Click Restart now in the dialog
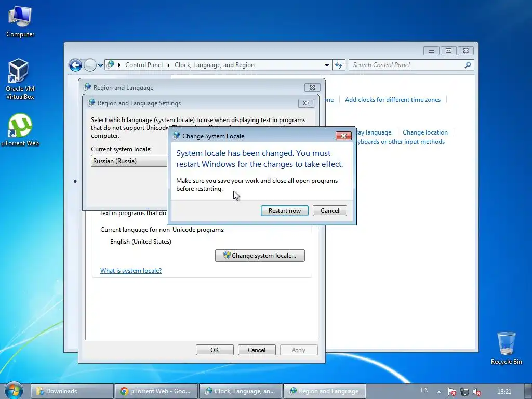 284,211
